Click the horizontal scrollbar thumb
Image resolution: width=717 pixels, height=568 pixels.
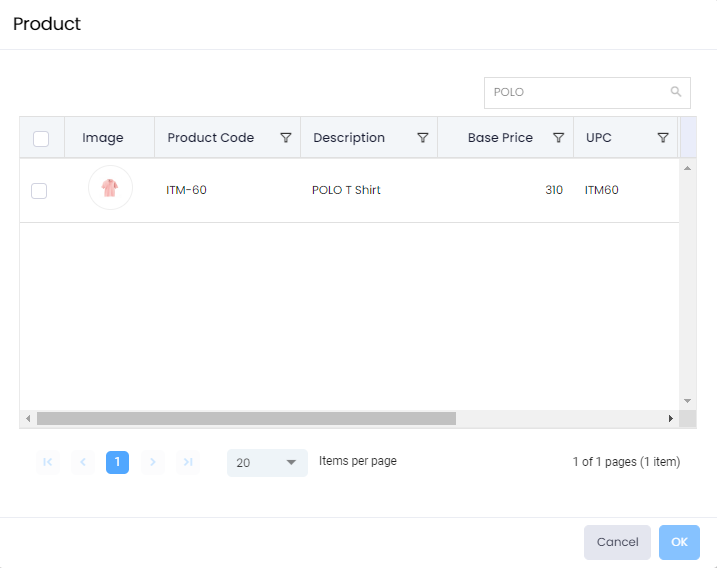(245, 418)
